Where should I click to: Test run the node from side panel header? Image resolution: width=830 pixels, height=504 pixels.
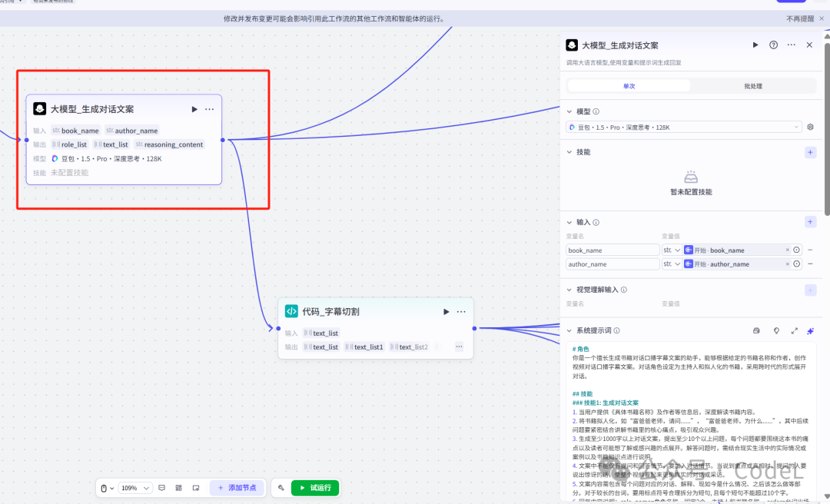[755, 45]
